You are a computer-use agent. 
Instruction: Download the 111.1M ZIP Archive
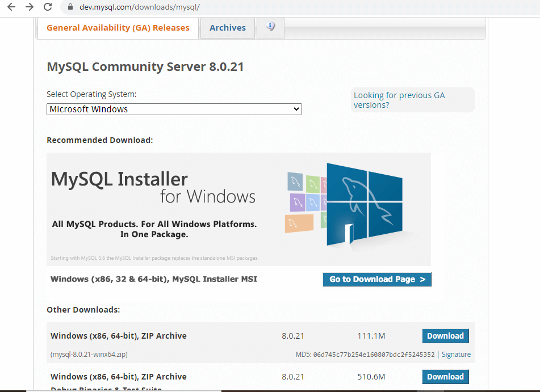point(445,336)
